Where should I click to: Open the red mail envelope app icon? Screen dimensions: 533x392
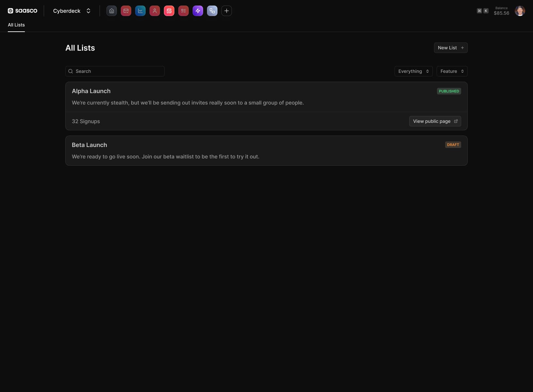coord(126,11)
